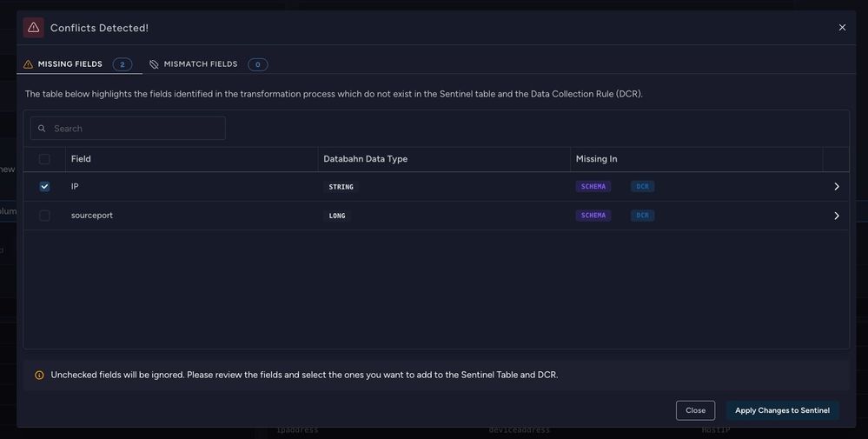Click the SCHEMA badge in the IP row

(x=593, y=187)
